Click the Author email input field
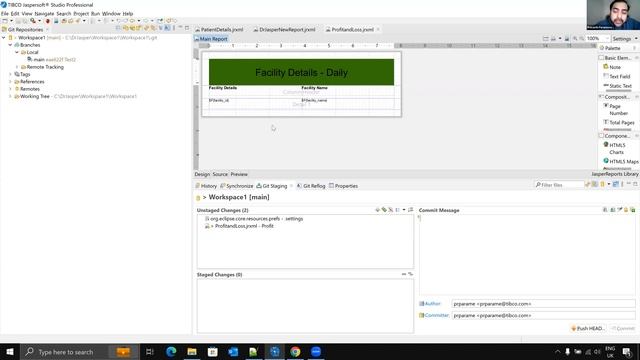This screenshot has height=360, width=640. (543, 304)
